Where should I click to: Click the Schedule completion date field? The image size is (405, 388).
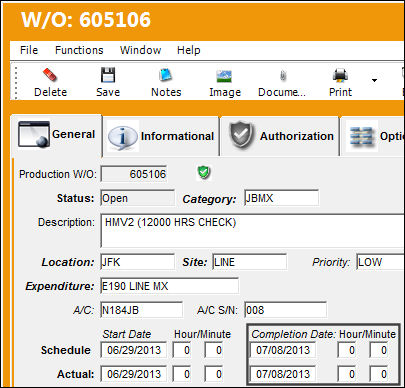point(283,350)
